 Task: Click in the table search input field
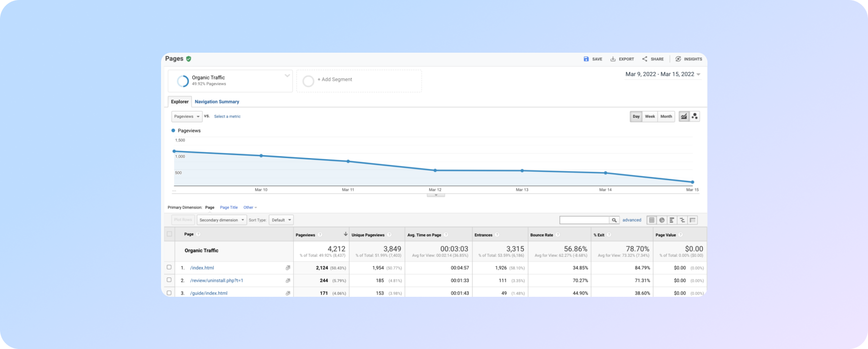(584, 220)
